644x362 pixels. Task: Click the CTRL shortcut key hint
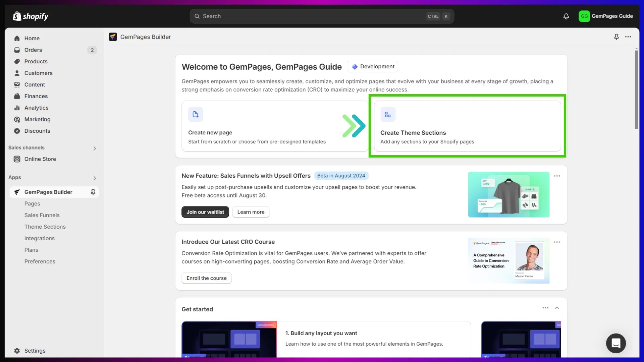(x=433, y=16)
